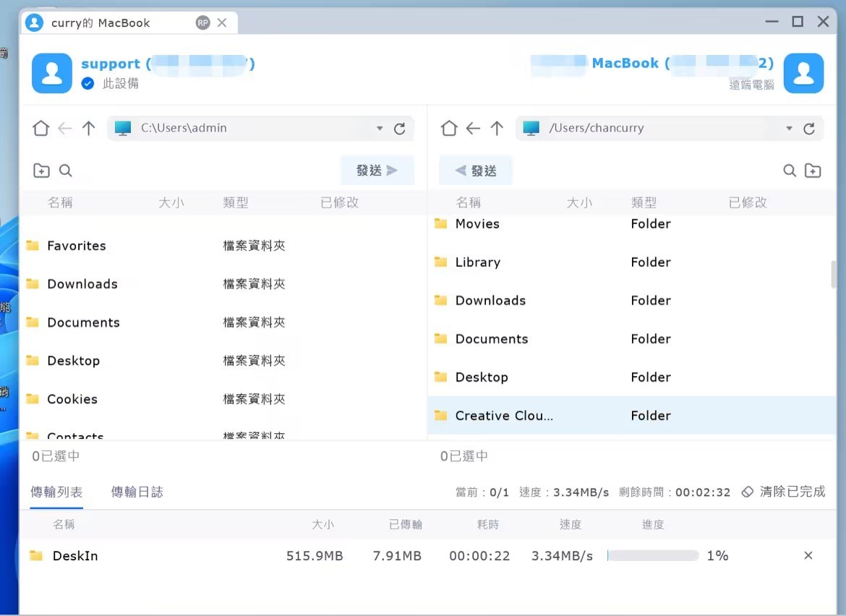Click the remote MacBook user avatar
Screen dimensions: 846x616
coord(803,73)
